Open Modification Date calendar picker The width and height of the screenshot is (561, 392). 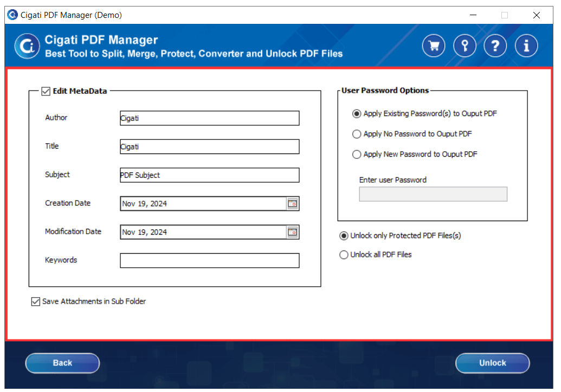[x=292, y=233]
